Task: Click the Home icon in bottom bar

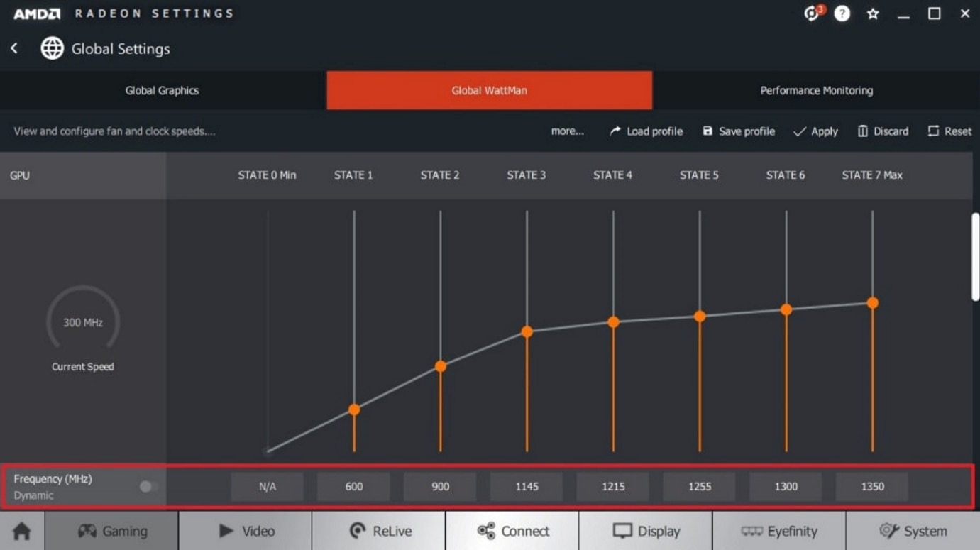Action: pos(22,531)
